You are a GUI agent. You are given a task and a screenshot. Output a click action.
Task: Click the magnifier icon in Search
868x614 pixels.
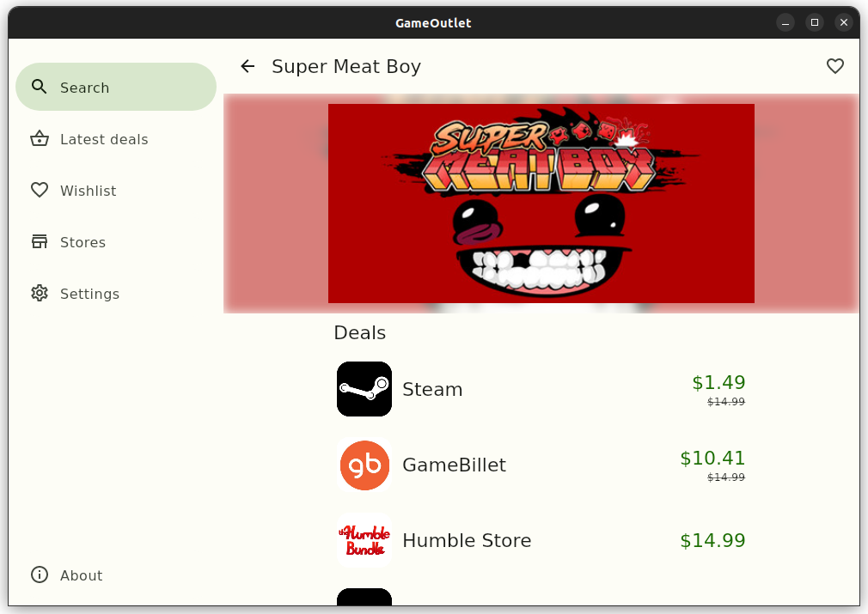pyautogui.click(x=40, y=87)
